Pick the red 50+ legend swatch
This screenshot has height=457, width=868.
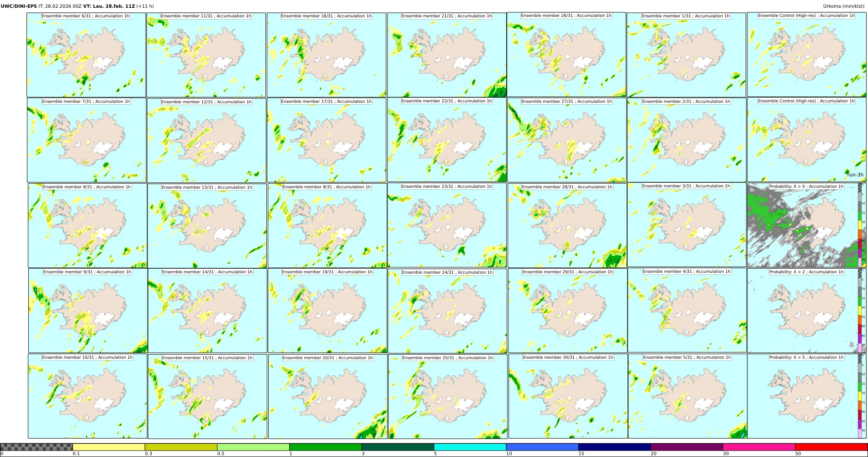[x=831, y=447]
